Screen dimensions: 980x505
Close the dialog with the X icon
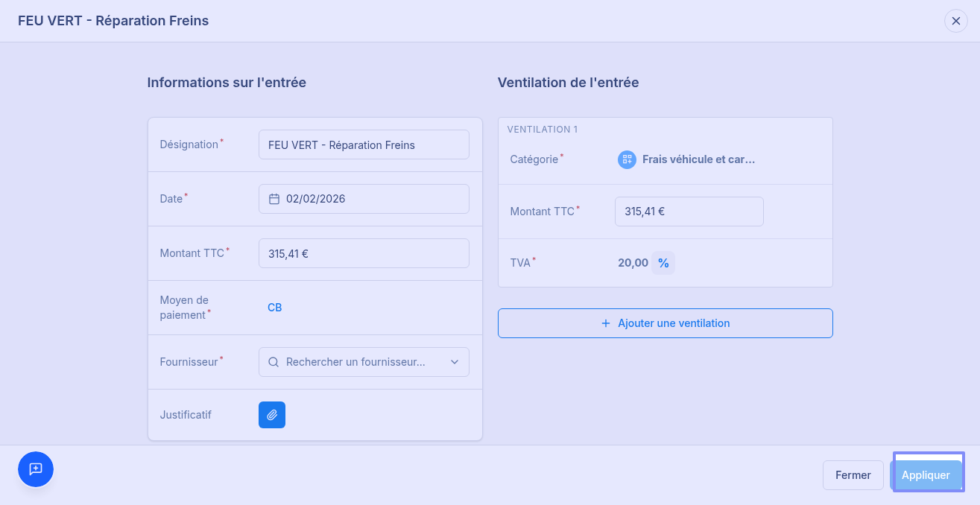[x=956, y=21]
